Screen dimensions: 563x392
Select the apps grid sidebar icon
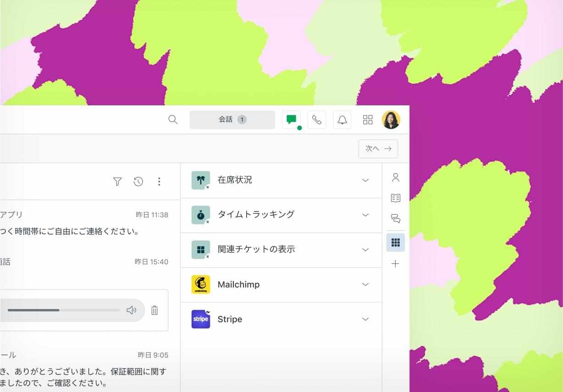[396, 243]
